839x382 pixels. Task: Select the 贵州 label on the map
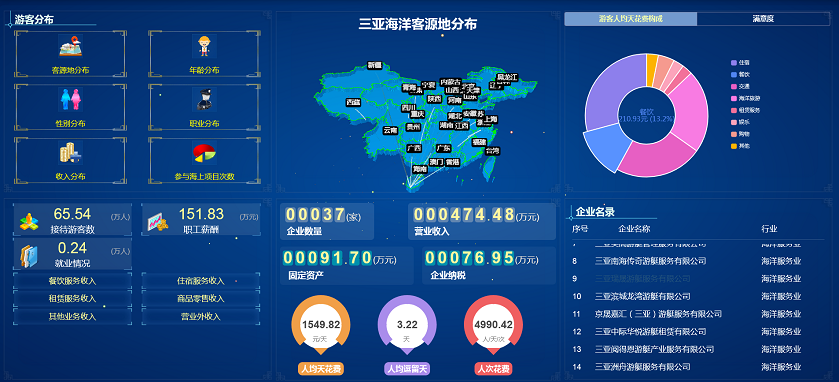[x=413, y=127]
